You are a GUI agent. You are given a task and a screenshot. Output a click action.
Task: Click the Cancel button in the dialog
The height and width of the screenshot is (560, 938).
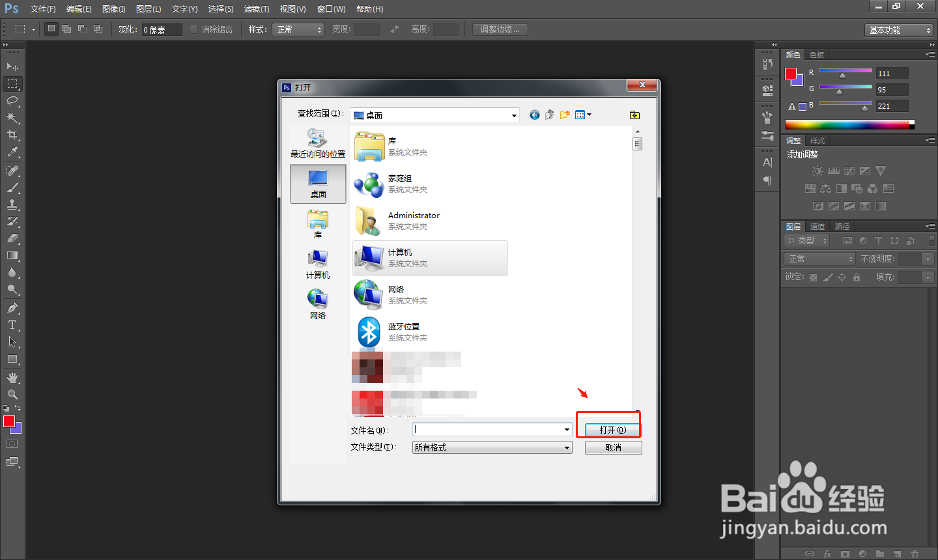[x=613, y=448]
